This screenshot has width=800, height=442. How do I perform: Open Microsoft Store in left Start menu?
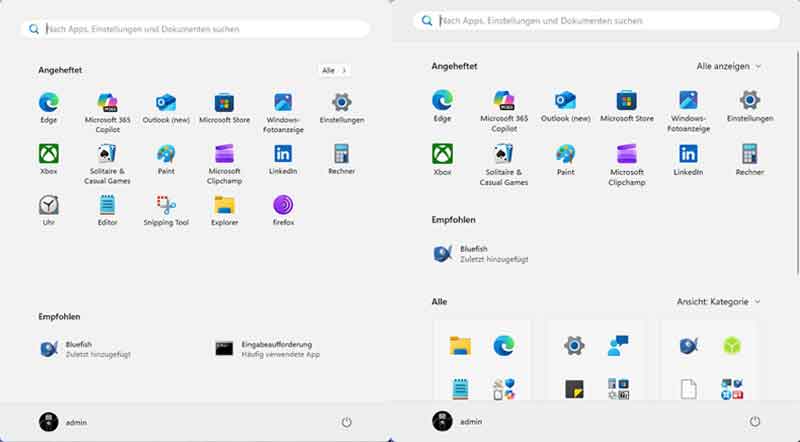point(224,109)
